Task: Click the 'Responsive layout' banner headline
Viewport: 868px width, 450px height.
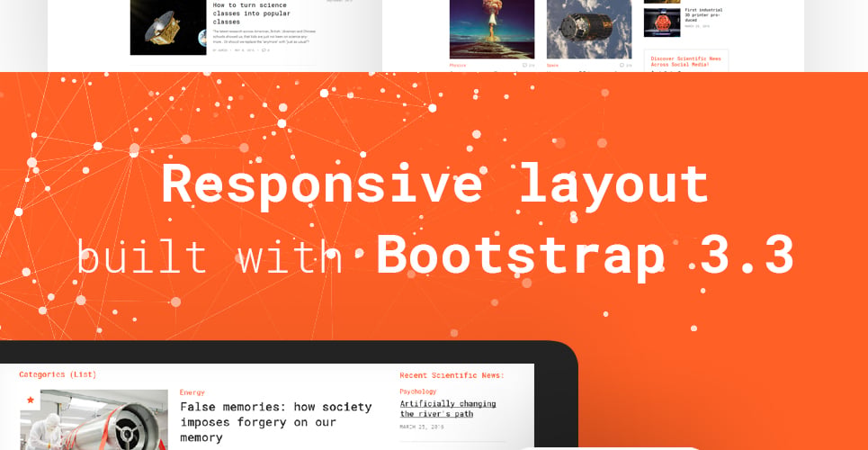Action: pos(434,185)
